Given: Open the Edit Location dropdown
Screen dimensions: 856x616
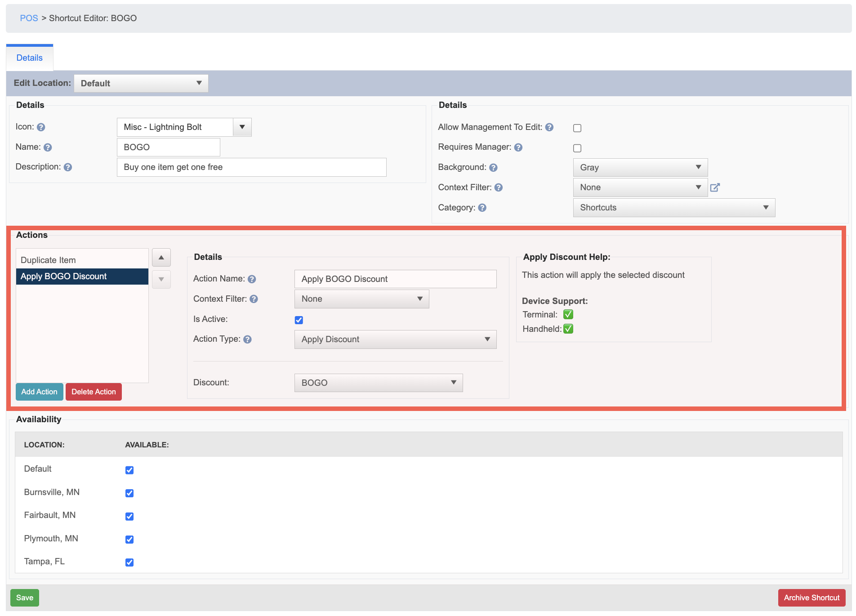Looking at the screenshot, I should click(141, 83).
